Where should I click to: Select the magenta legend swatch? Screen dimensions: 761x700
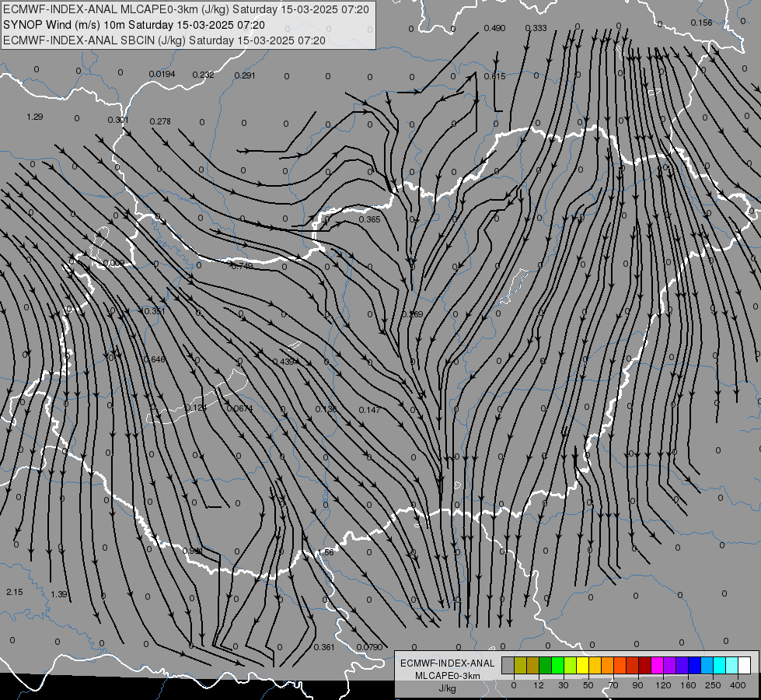pyautogui.click(x=658, y=666)
